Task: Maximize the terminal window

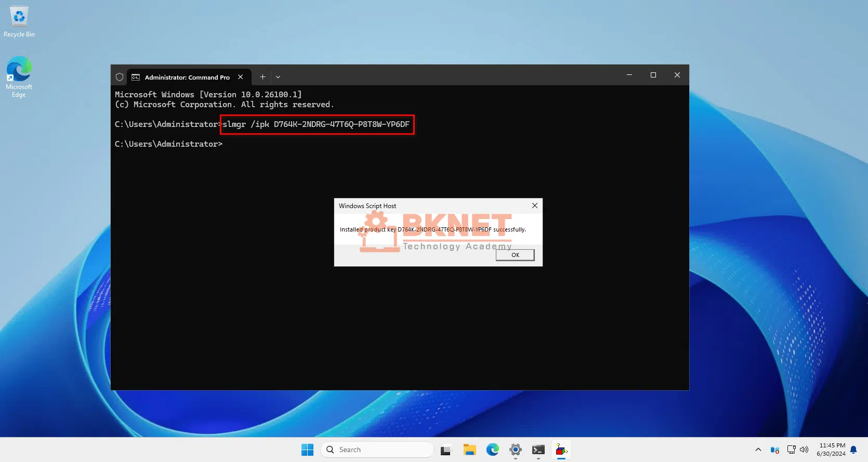Action: pyautogui.click(x=653, y=75)
